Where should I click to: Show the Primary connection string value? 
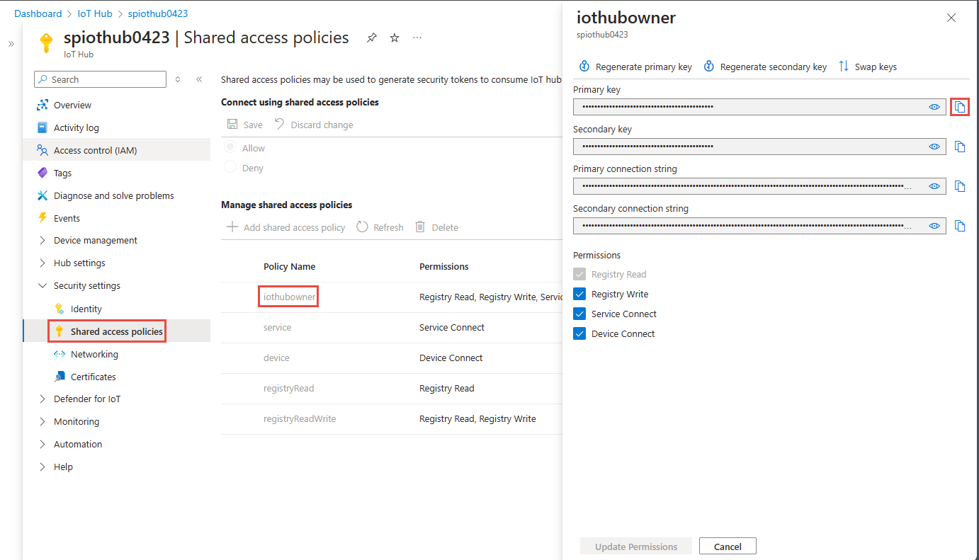934,186
